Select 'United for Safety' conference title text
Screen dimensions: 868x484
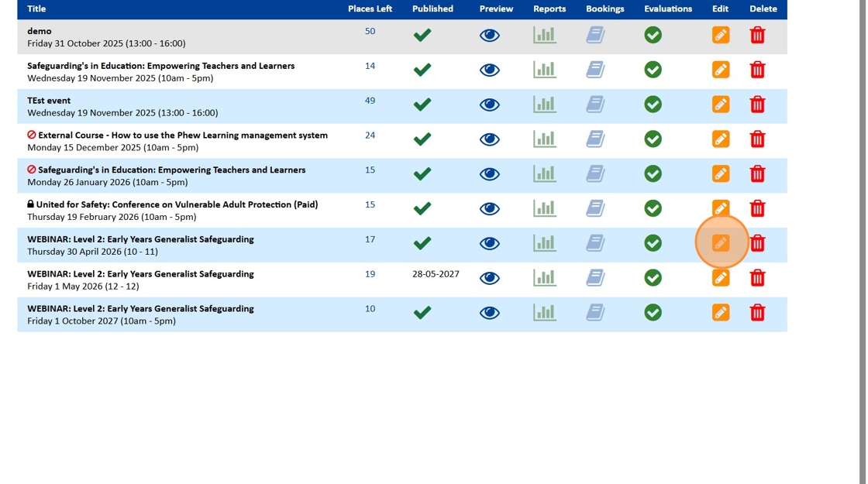177,204
